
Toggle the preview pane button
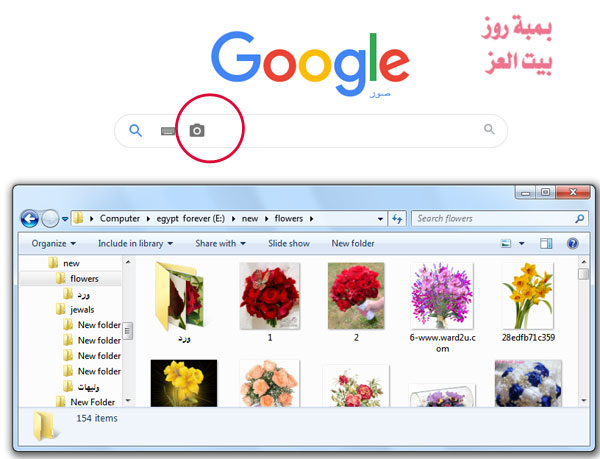pyautogui.click(x=546, y=243)
